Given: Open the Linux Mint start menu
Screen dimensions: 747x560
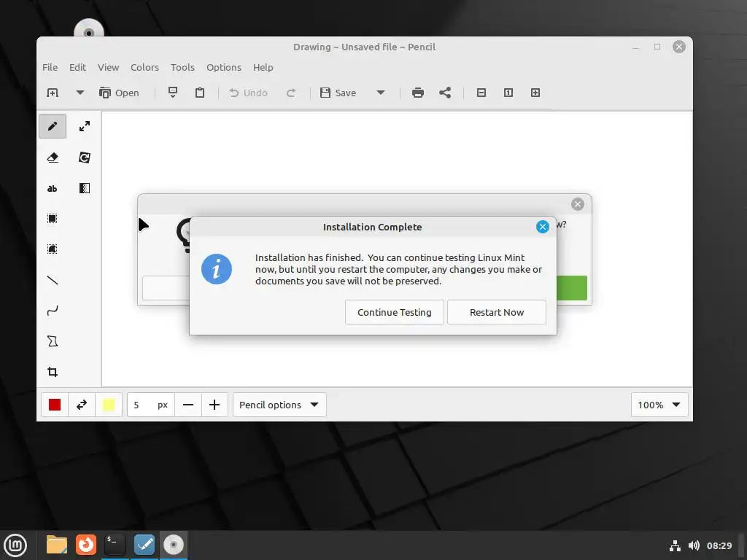Looking at the screenshot, I should [15, 545].
